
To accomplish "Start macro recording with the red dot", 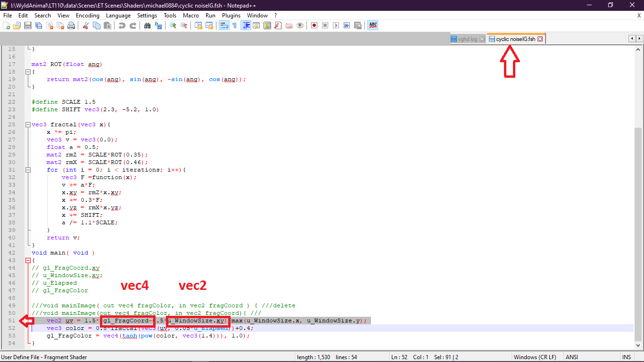I will coord(314,25).
